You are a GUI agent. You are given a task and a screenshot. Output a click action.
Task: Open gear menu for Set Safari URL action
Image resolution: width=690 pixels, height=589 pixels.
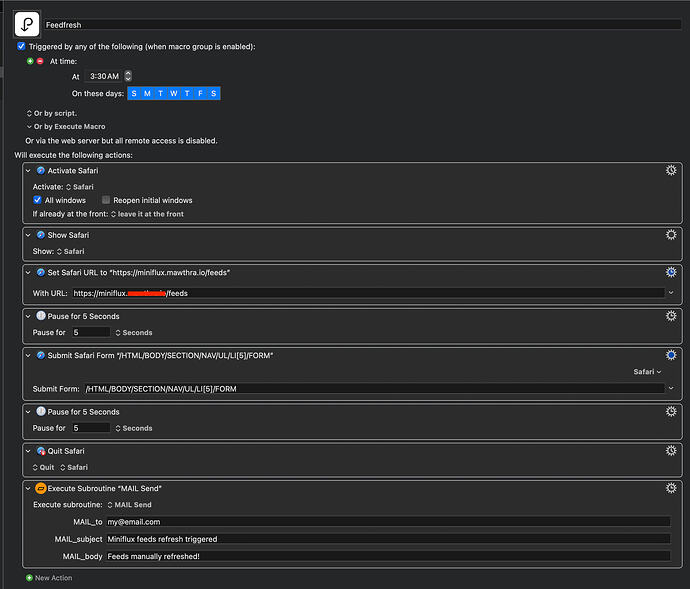click(x=671, y=272)
